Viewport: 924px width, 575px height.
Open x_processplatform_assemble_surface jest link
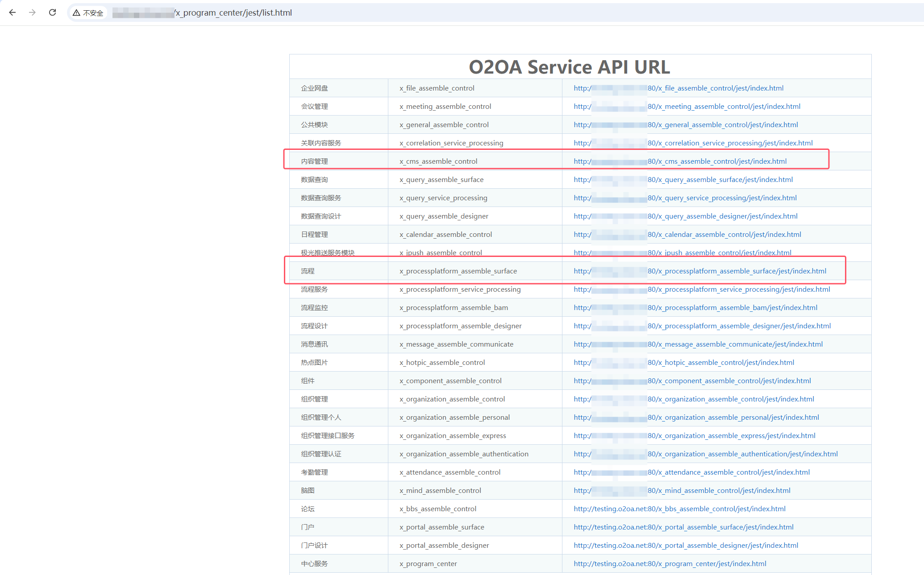coord(737,271)
